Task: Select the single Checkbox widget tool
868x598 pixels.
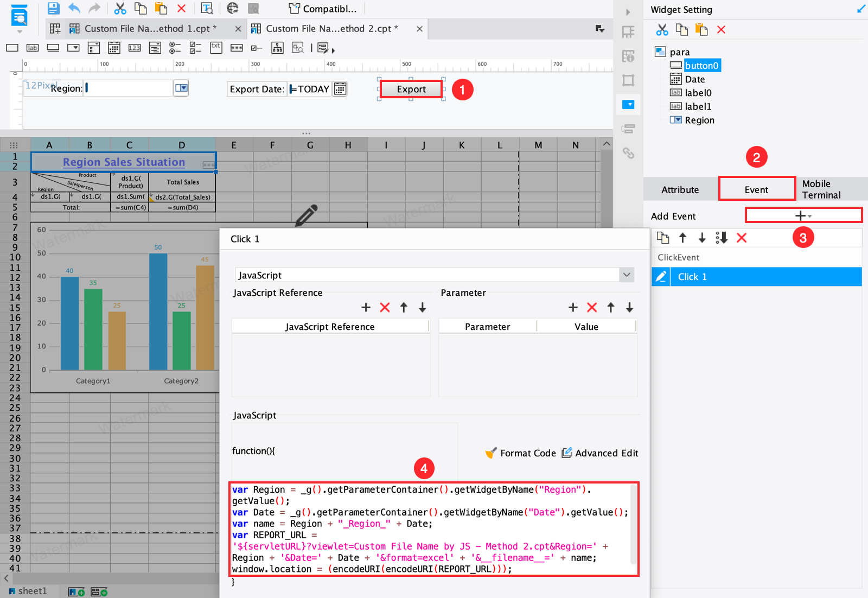Action: coord(257,48)
